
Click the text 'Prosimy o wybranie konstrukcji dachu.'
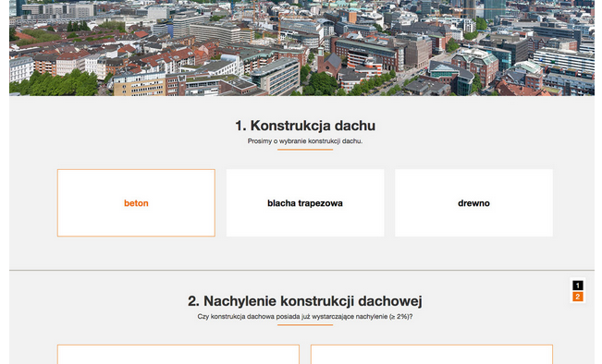[x=305, y=141]
